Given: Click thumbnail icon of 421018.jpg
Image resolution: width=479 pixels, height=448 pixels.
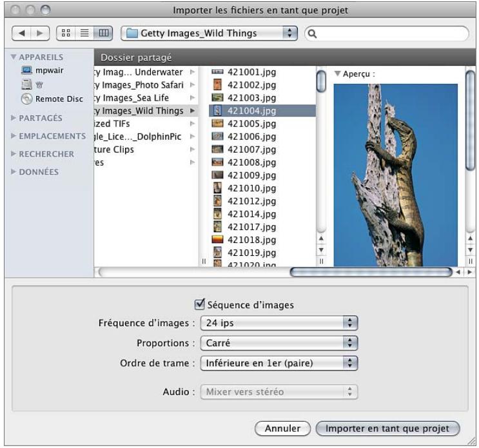Looking at the screenshot, I should coord(217,239).
